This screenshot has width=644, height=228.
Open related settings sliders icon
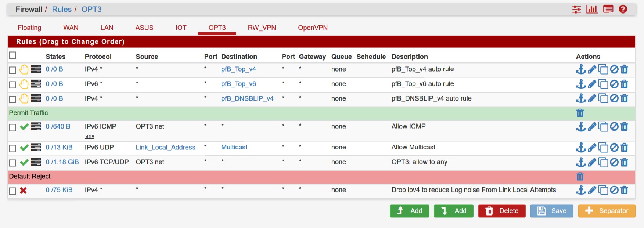tap(577, 9)
